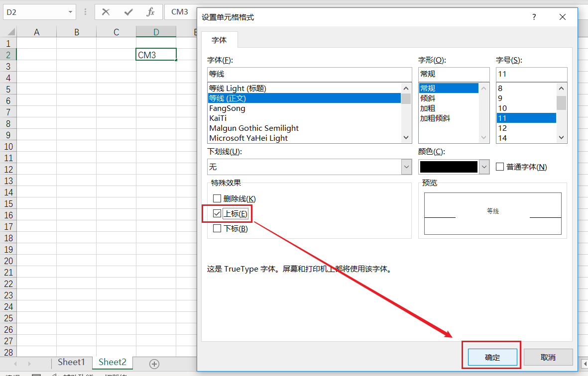Check the 普通字体 normal font checkbox
The width and height of the screenshot is (588, 376).
500,167
